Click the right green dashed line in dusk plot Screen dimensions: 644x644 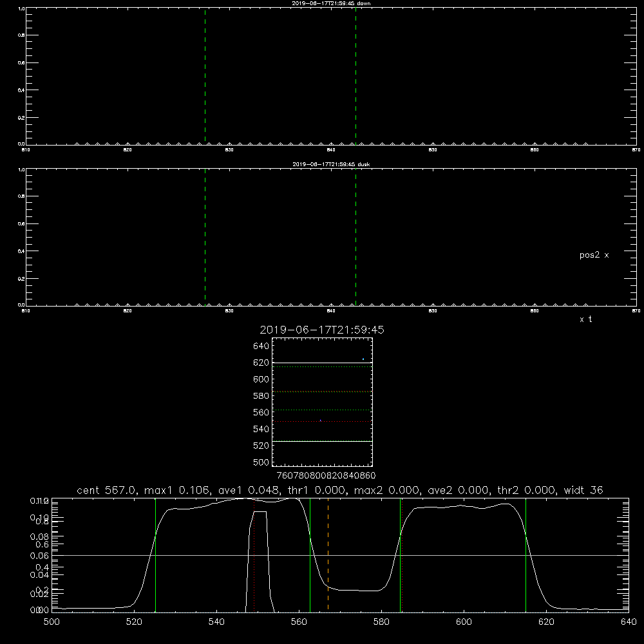tap(355, 238)
